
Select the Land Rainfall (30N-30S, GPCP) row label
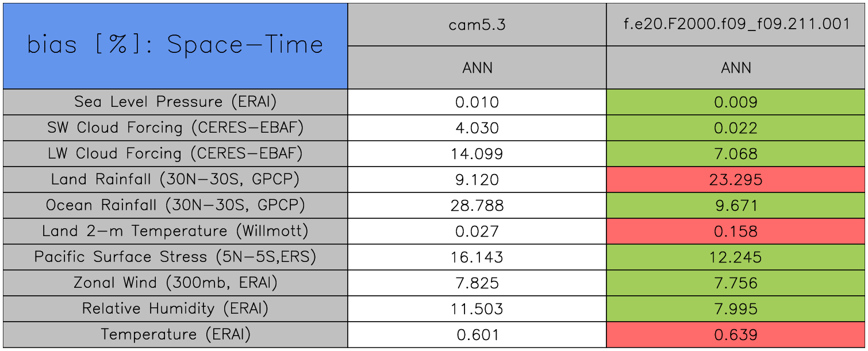point(175,180)
